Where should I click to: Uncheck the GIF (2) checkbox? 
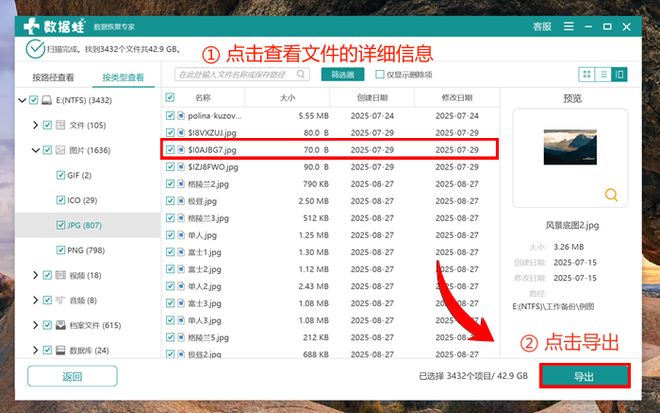[61, 175]
